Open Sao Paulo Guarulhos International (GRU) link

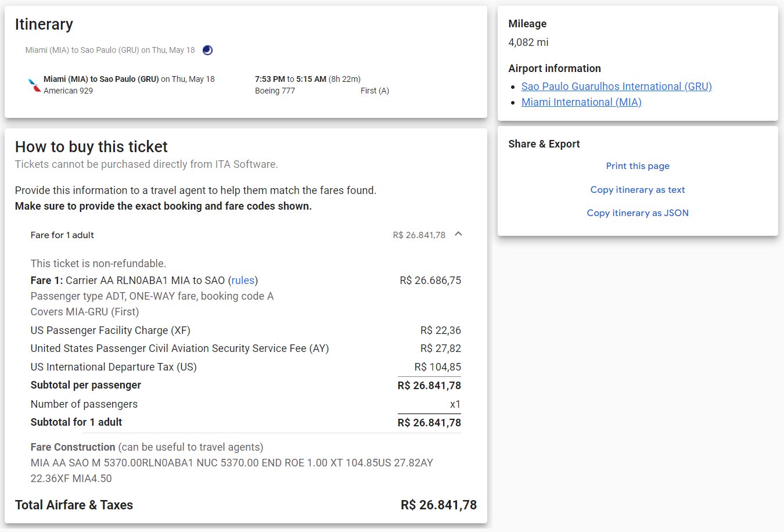[x=616, y=87]
